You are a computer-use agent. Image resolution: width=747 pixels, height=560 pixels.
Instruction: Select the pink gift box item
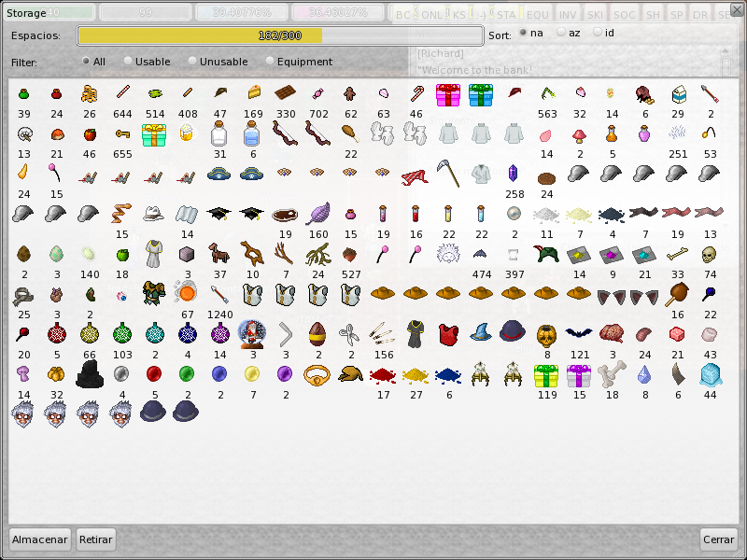click(x=448, y=95)
